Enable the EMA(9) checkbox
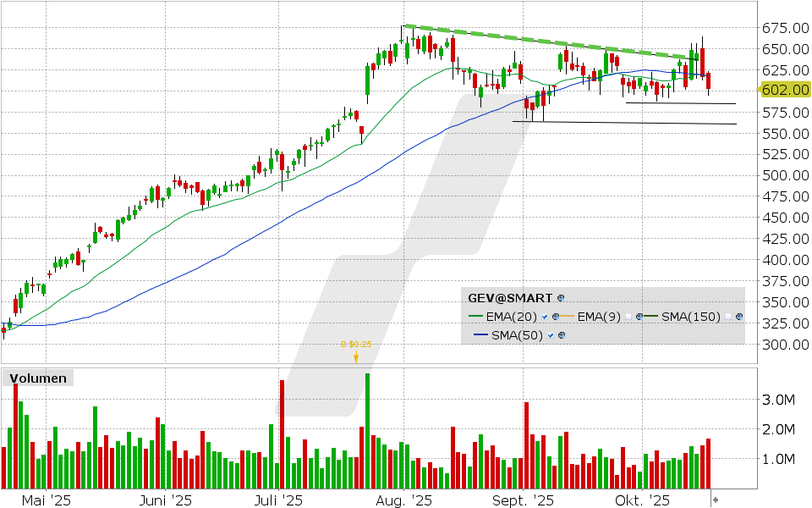The width and height of the screenshot is (812, 508). coord(629,317)
